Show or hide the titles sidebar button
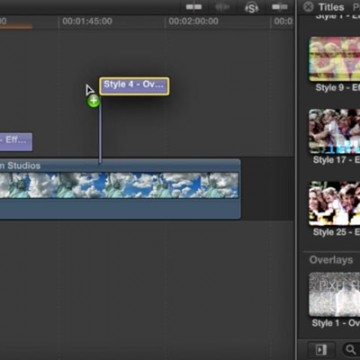The height and width of the screenshot is (360, 360). pos(321,349)
